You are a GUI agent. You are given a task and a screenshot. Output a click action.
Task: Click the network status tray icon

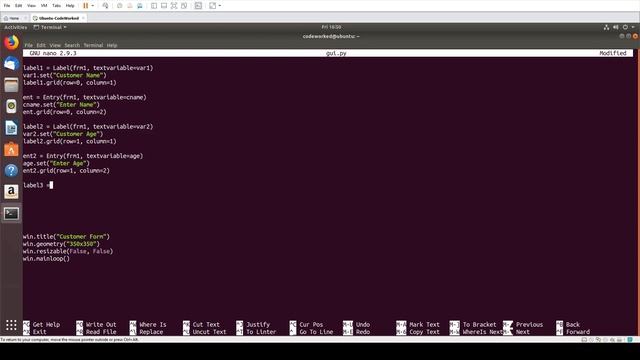(x=606, y=27)
